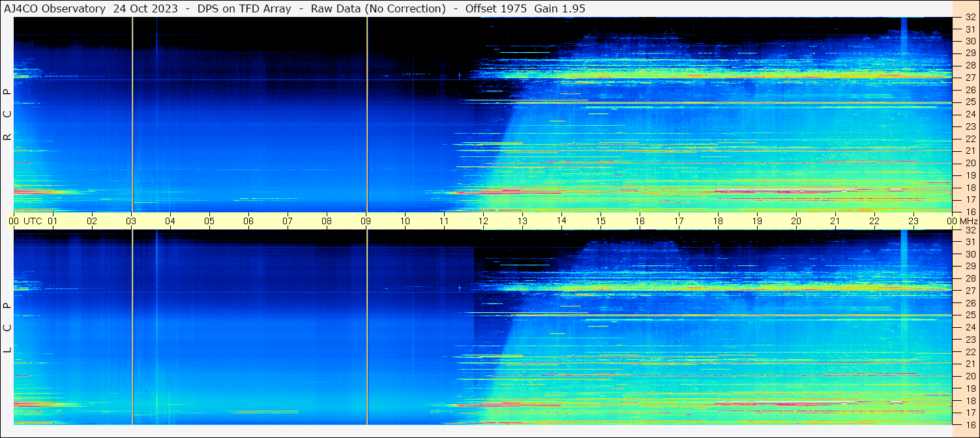Select the 11 hour tick on the time axis
980x438 pixels.
pyautogui.click(x=444, y=221)
